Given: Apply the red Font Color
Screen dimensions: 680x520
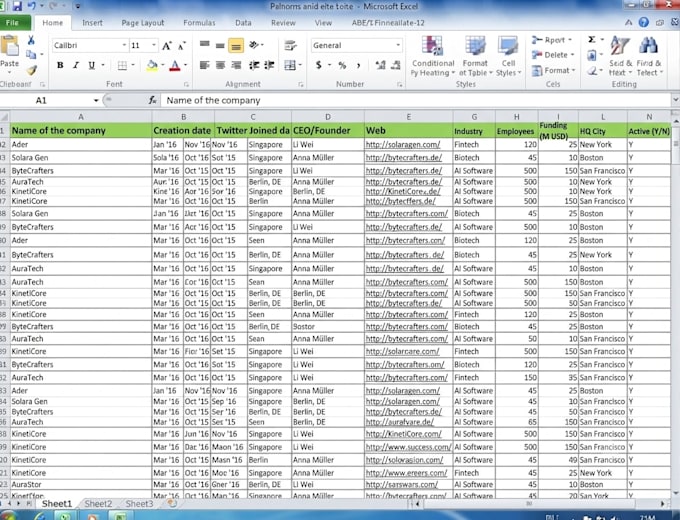Looking at the screenshot, I should click(175, 65).
